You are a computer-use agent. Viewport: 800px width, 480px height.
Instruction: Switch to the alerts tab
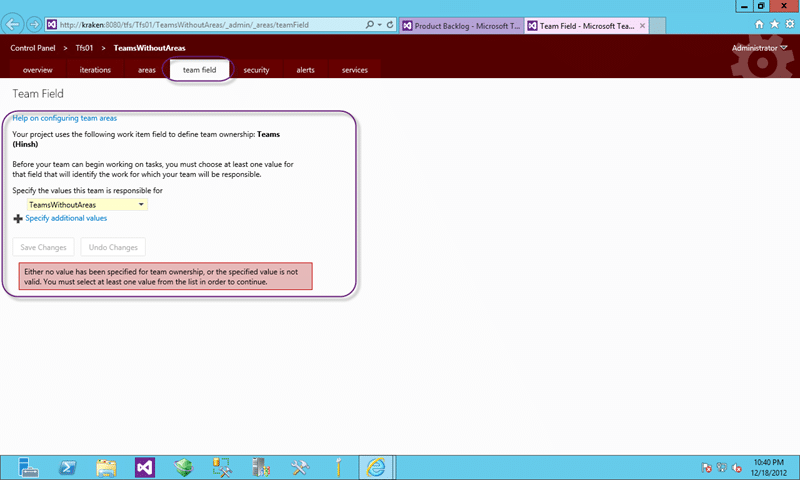[x=306, y=70]
